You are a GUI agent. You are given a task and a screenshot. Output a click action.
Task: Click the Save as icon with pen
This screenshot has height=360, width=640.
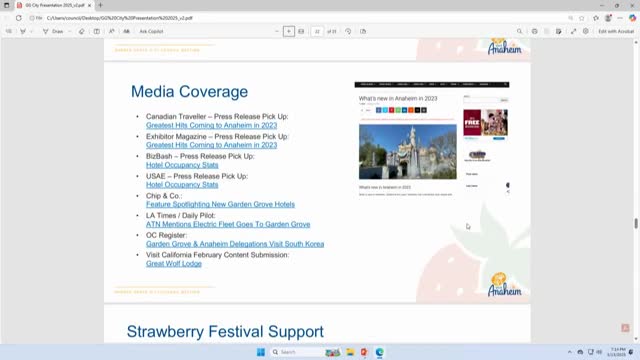click(559, 31)
